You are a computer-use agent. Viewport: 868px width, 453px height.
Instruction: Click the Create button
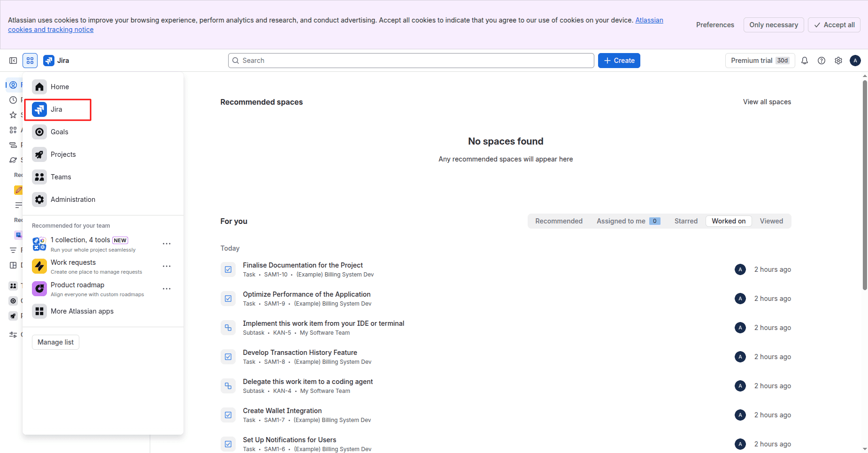pos(619,61)
